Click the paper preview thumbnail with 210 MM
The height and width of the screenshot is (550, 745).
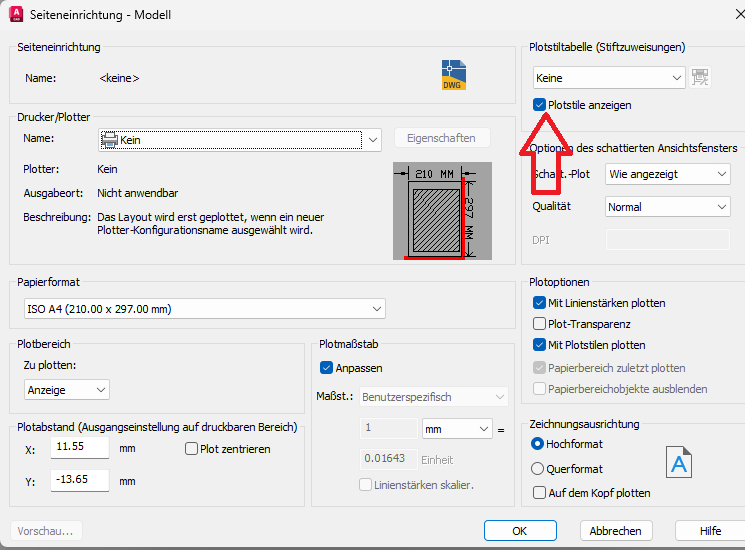[x=442, y=211]
